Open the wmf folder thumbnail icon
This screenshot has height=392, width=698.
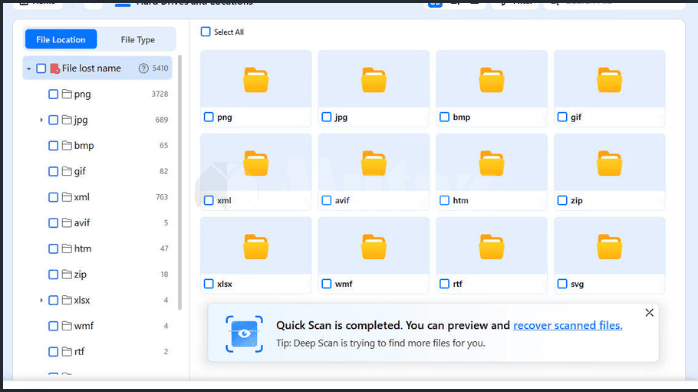pyautogui.click(x=373, y=247)
